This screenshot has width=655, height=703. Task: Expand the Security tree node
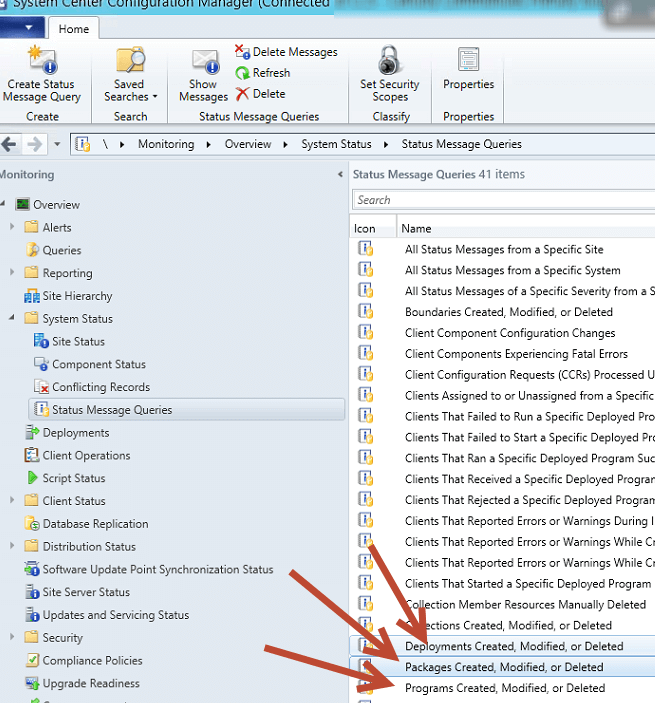tap(12, 637)
